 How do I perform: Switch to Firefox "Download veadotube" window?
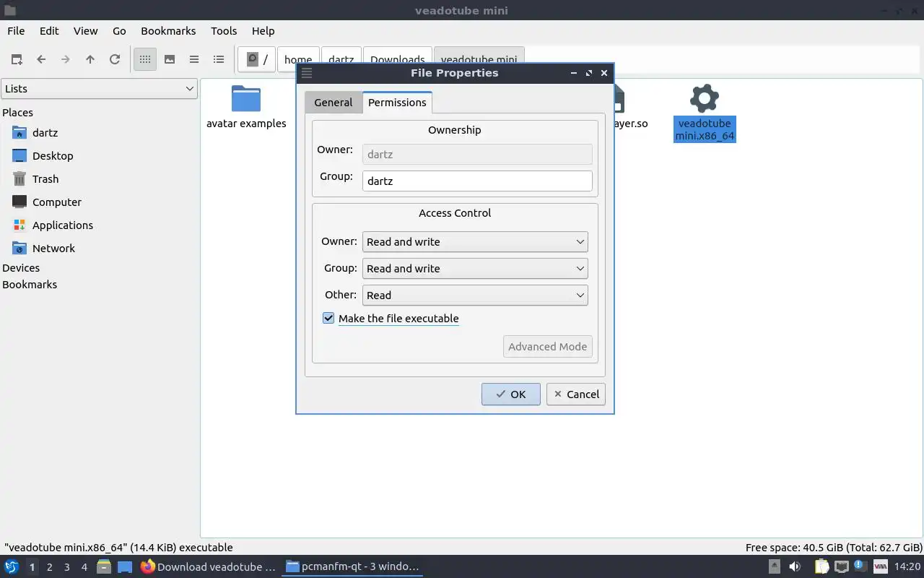click(x=209, y=567)
